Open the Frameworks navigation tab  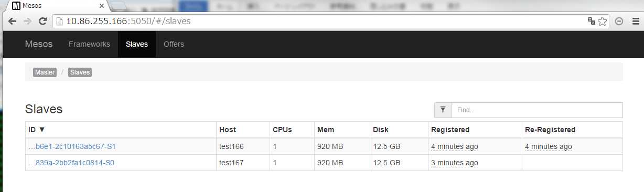point(89,44)
